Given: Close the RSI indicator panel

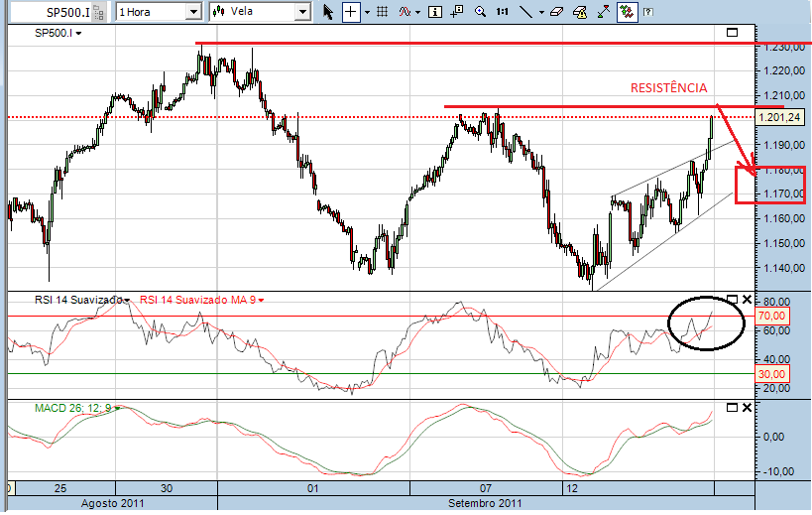Looking at the screenshot, I should pyautogui.click(x=747, y=299).
